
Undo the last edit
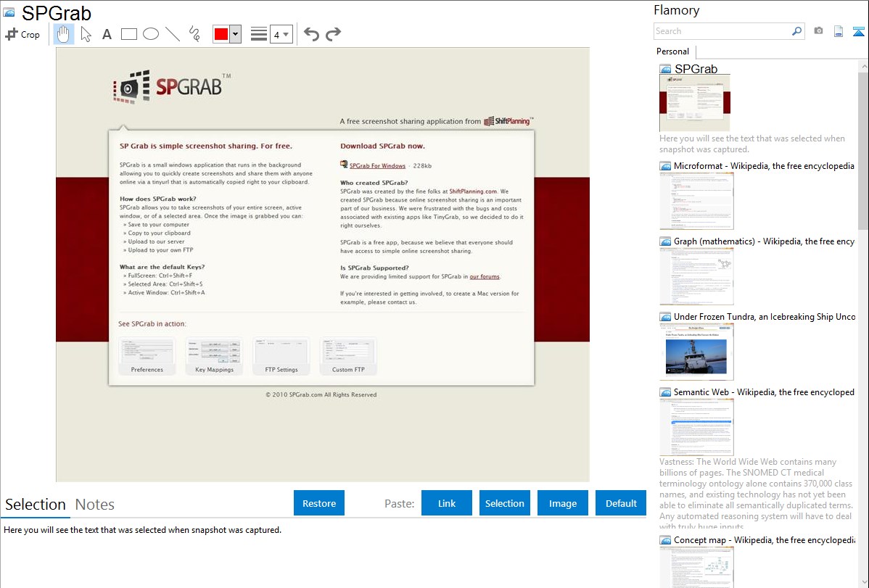[x=311, y=34]
